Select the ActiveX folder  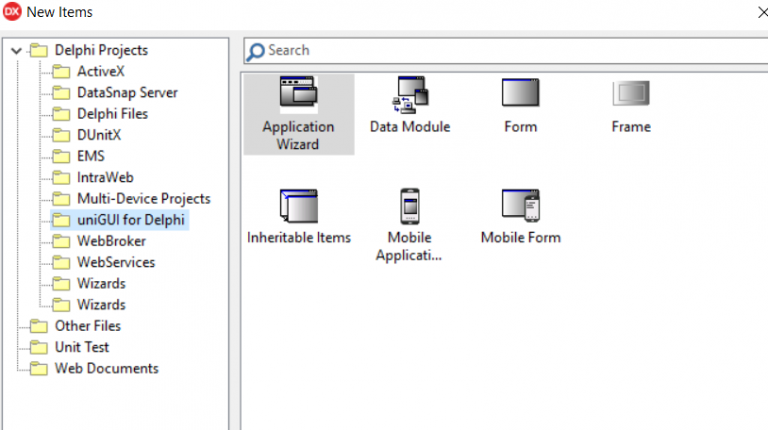click(100, 71)
